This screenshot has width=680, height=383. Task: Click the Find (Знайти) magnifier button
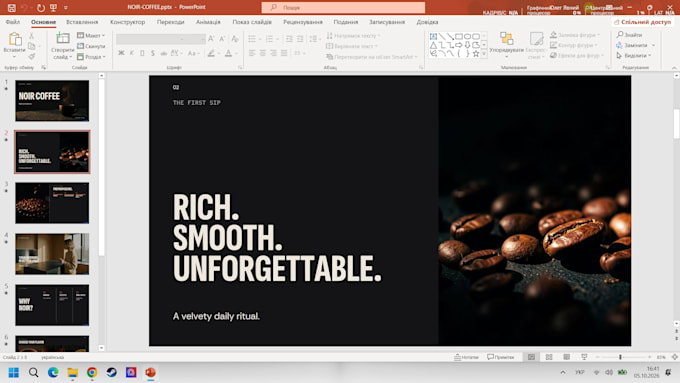[x=629, y=35]
